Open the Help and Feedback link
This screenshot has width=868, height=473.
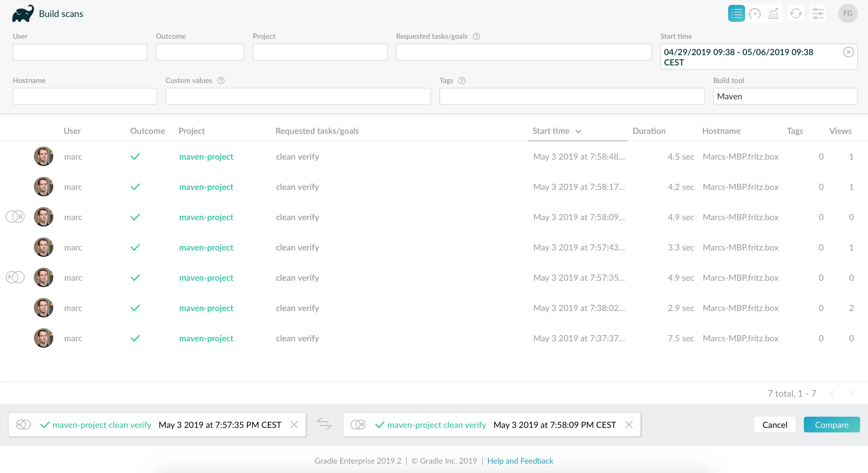[x=520, y=461]
